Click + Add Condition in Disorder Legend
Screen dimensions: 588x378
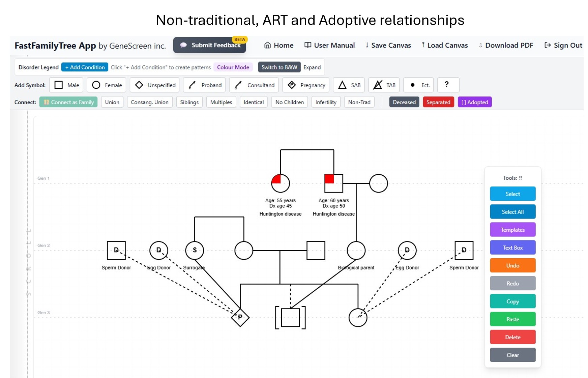click(x=85, y=67)
